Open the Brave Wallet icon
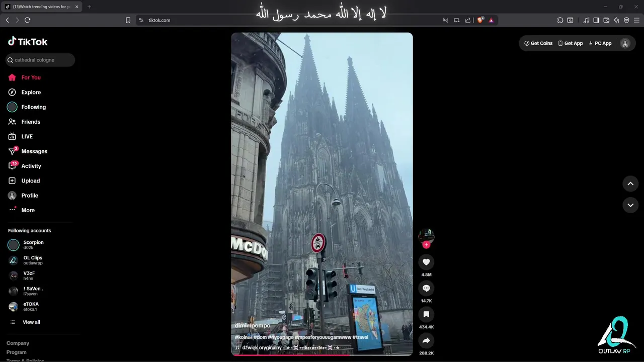 (606, 20)
